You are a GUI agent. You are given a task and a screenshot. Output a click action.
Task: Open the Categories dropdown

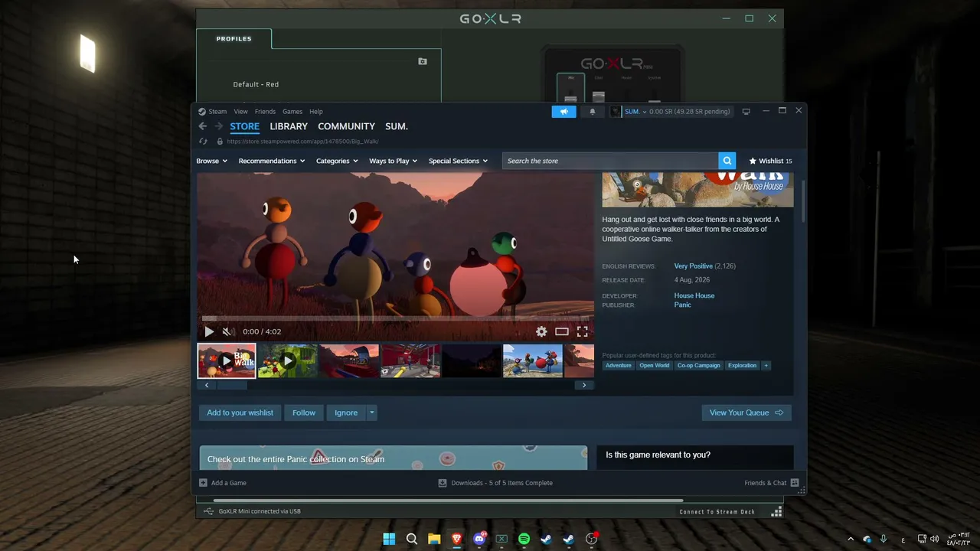338,161
